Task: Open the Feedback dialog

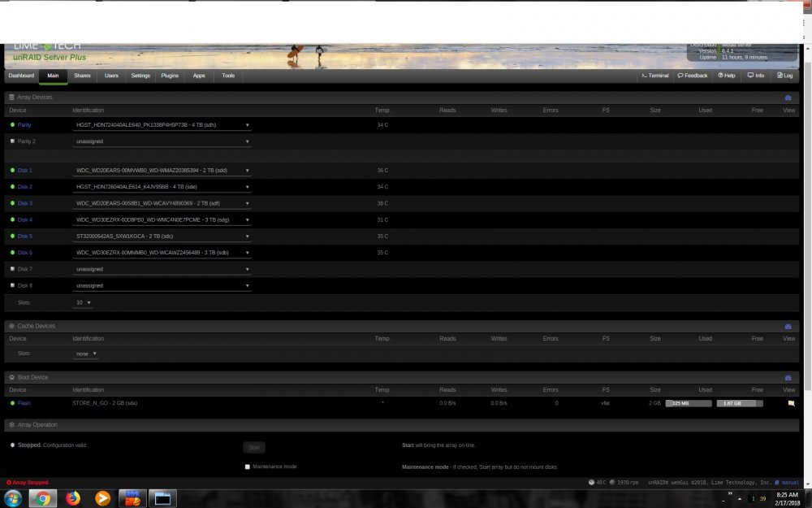Action: tap(693, 76)
